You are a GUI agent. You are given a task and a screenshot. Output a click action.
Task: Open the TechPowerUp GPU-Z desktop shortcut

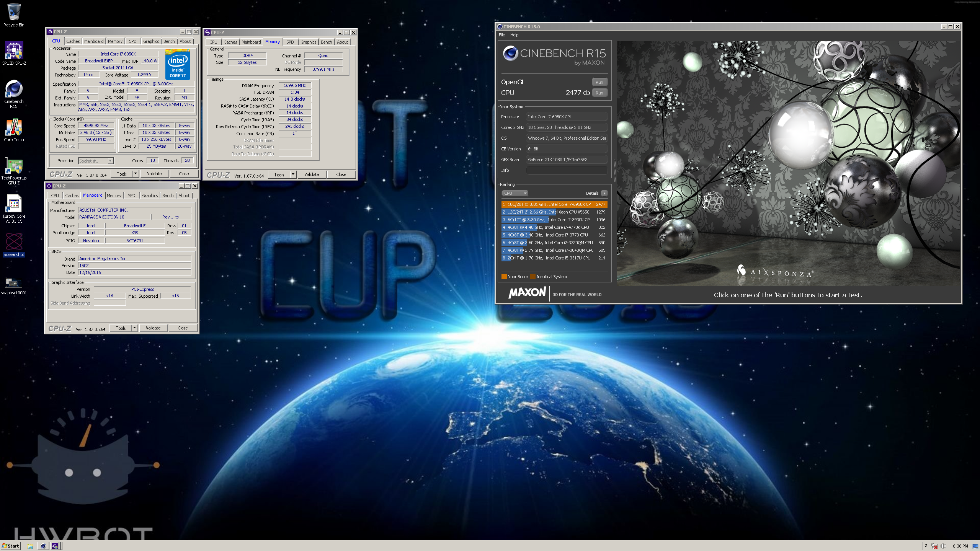[14, 171]
